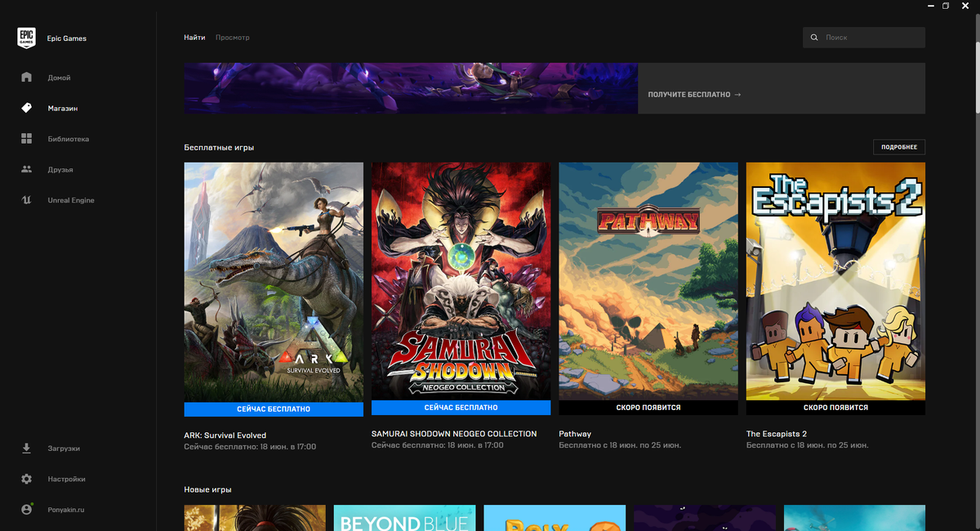Viewport: 980px width, 531px height.
Task: Click the SAMURAI SHODOWN NEOGEO COLLECTION title
Action: pos(454,434)
